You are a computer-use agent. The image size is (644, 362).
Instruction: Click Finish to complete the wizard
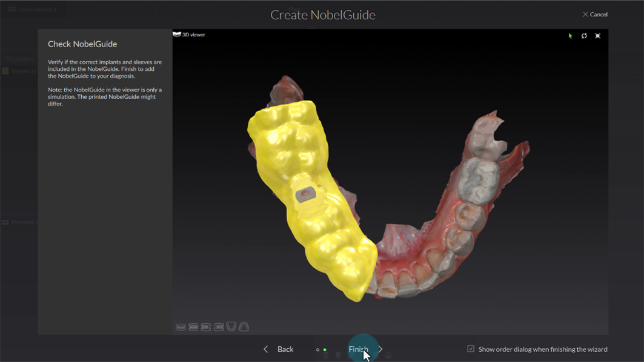tap(358, 349)
